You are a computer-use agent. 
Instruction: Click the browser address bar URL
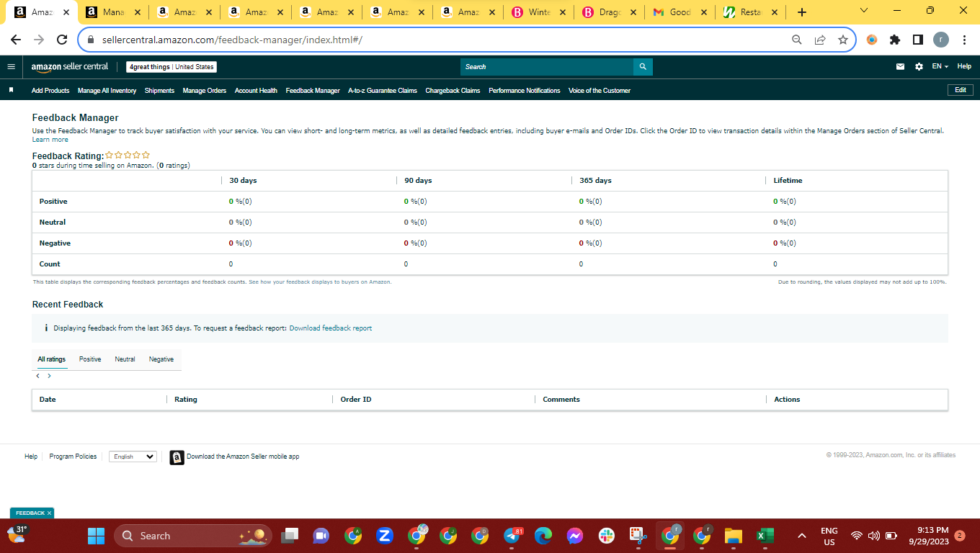click(x=232, y=40)
